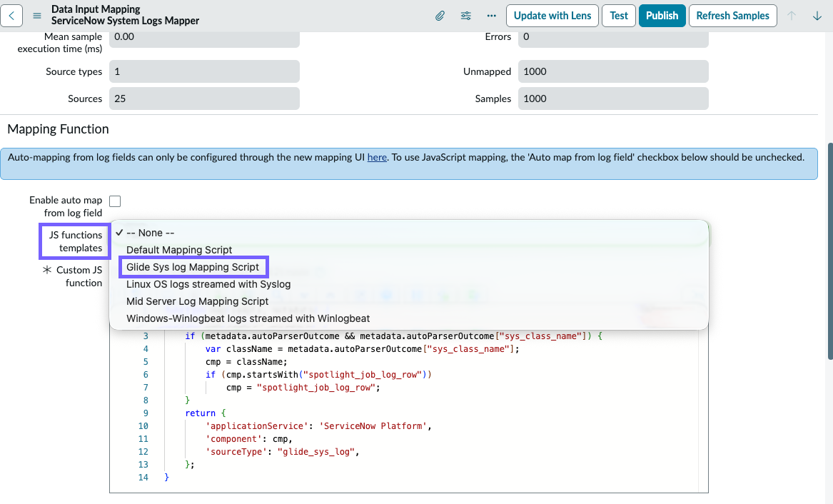Click the page vertical scrollbar
The image size is (833, 504).
830,251
